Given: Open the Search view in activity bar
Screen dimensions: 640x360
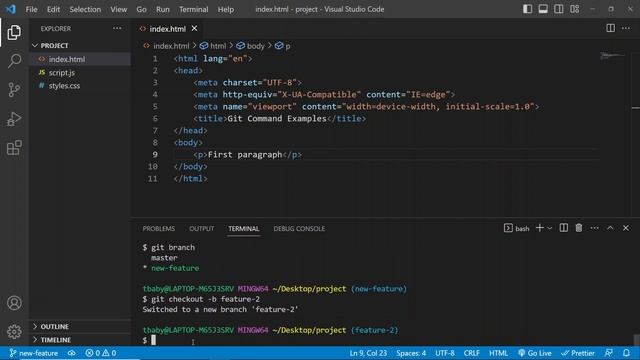Looking at the screenshot, I should point(14,61).
